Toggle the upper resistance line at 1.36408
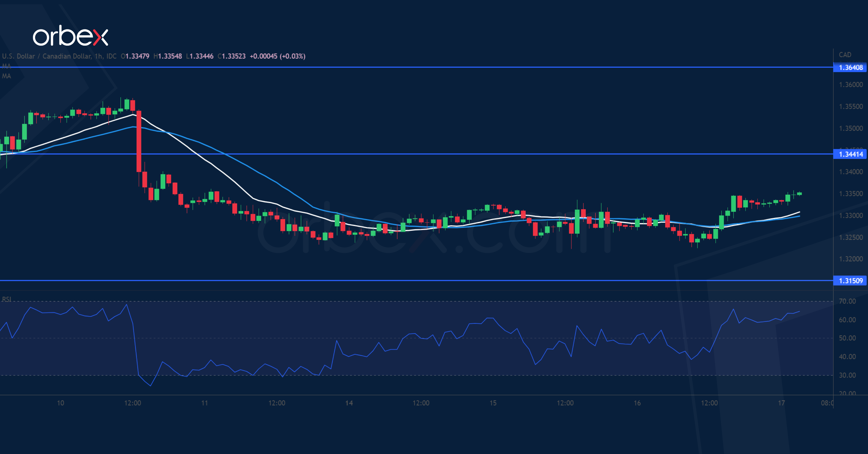This screenshot has height=454, width=868. click(x=438, y=67)
